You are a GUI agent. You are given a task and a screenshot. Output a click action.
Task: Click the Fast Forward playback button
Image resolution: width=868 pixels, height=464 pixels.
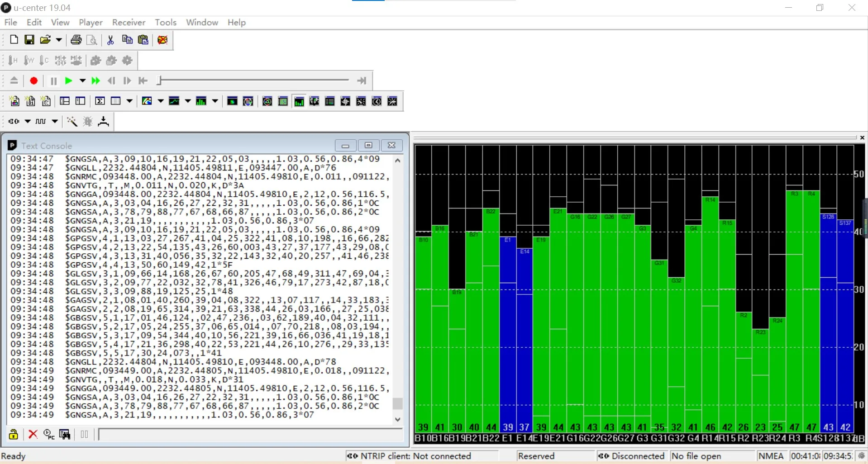tap(95, 81)
